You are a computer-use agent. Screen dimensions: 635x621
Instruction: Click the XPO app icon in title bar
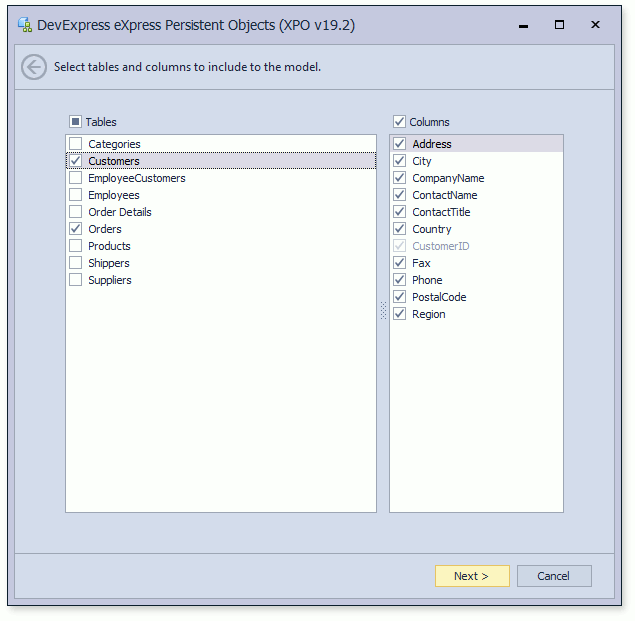pyautogui.click(x=25, y=25)
